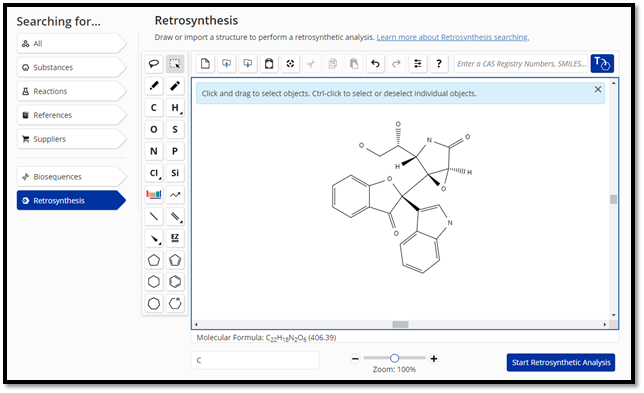Click the zoom slider handle

394,359
